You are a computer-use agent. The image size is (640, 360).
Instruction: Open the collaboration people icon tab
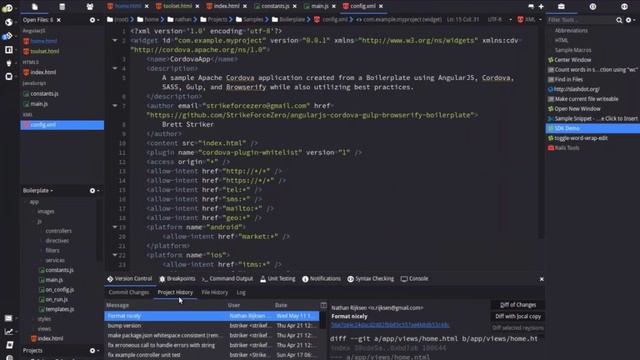89,7
